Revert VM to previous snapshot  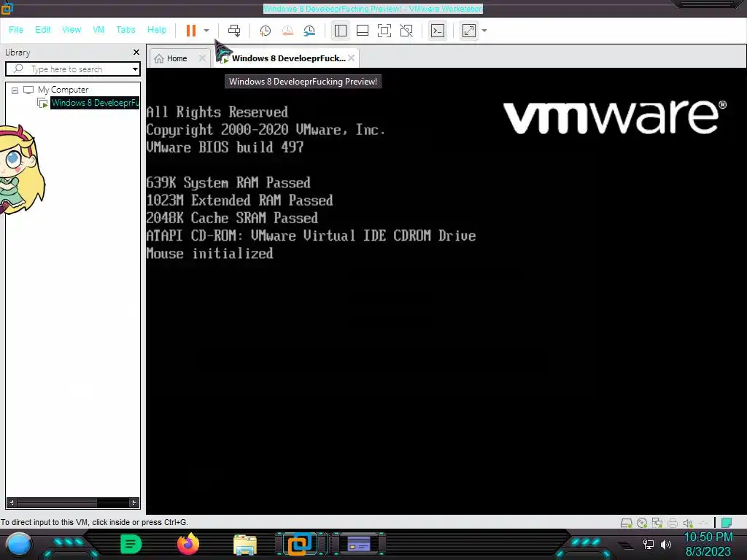coord(287,31)
